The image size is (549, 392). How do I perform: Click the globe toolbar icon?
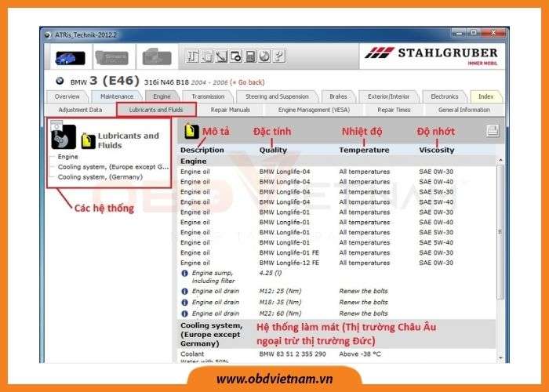pos(264,56)
